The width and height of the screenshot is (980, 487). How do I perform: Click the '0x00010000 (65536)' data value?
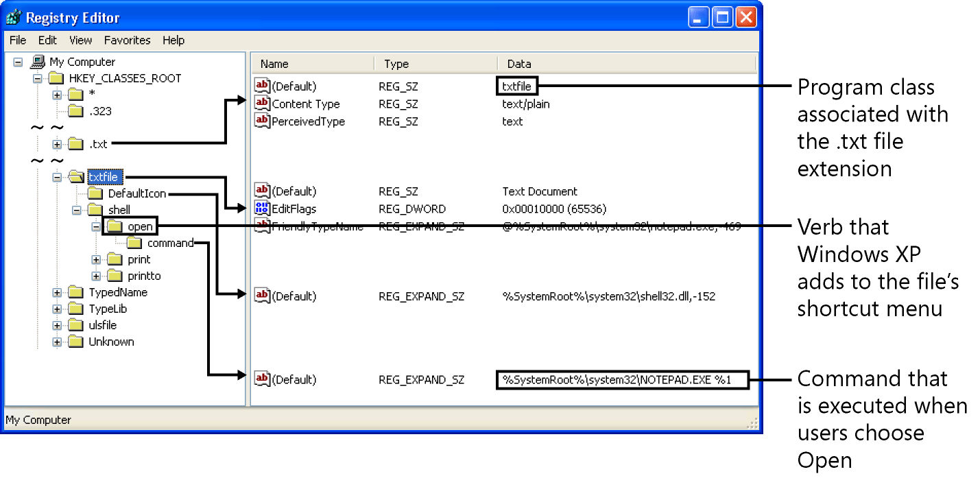click(554, 209)
